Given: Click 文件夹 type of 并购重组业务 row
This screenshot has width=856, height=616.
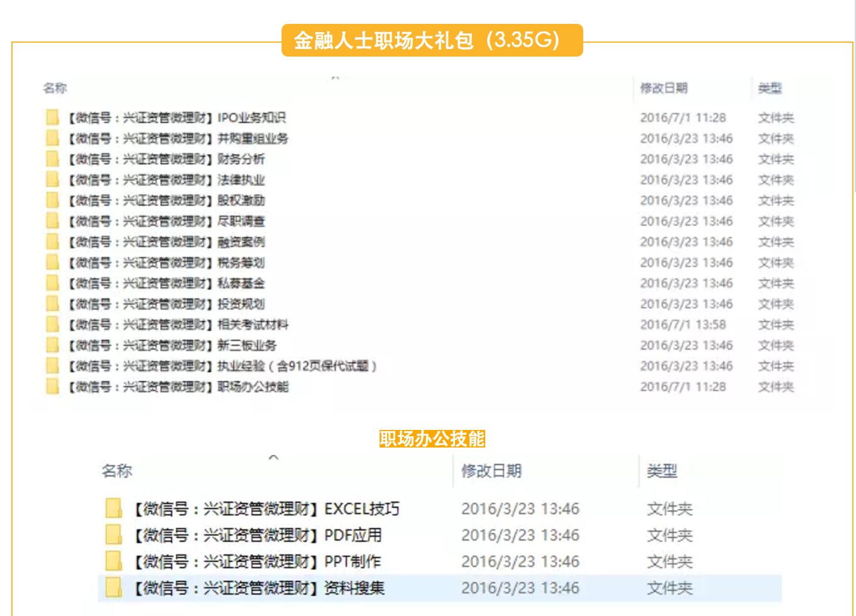Looking at the screenshot, I should (x=776, y=138).
